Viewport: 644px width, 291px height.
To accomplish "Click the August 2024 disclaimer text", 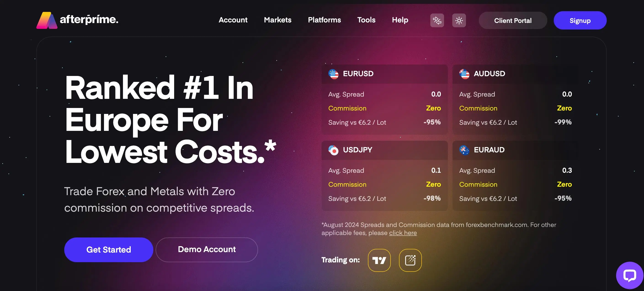I will pos(439,229).
